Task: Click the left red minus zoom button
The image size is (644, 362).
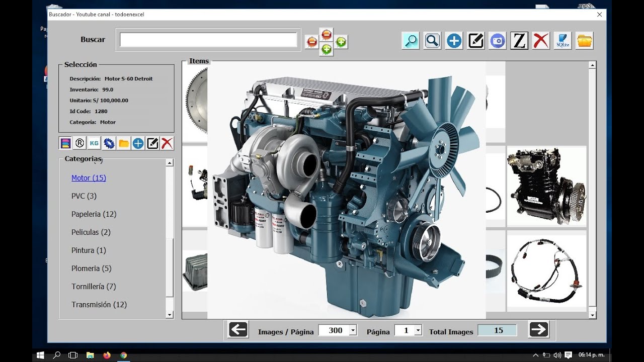Action: [312, 42]
